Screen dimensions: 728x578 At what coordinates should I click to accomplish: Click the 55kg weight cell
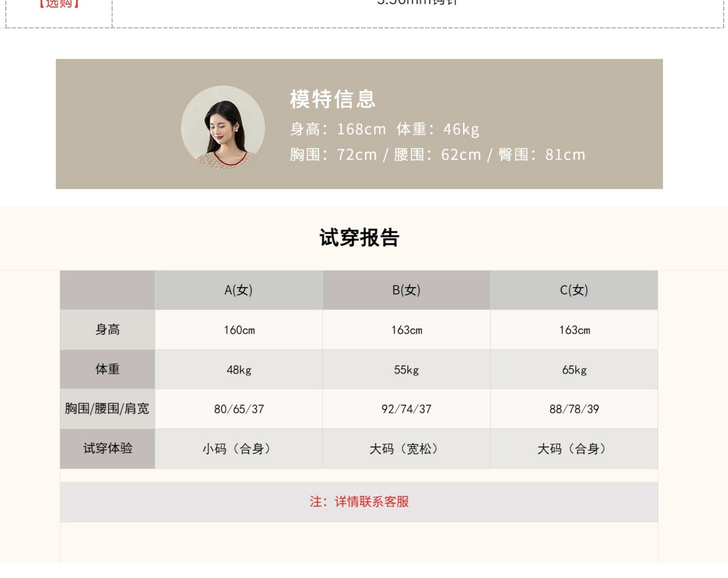tap(406, 369)
